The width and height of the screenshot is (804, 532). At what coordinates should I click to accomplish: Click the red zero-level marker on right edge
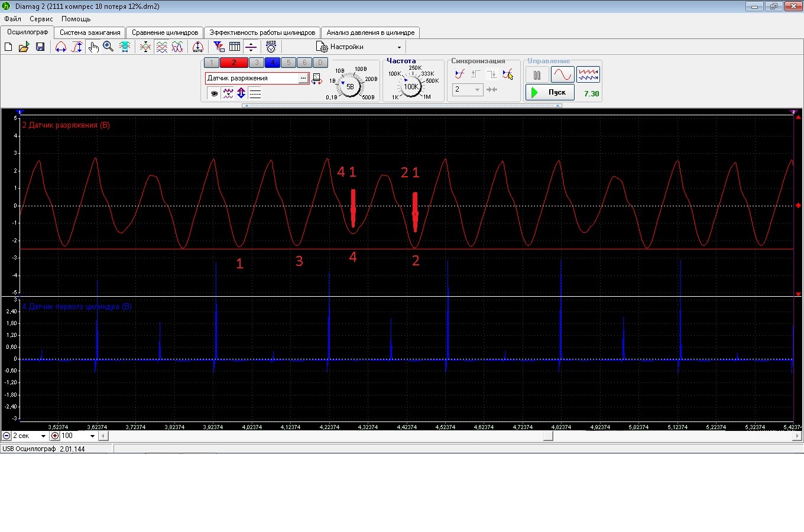coord(798,206)
